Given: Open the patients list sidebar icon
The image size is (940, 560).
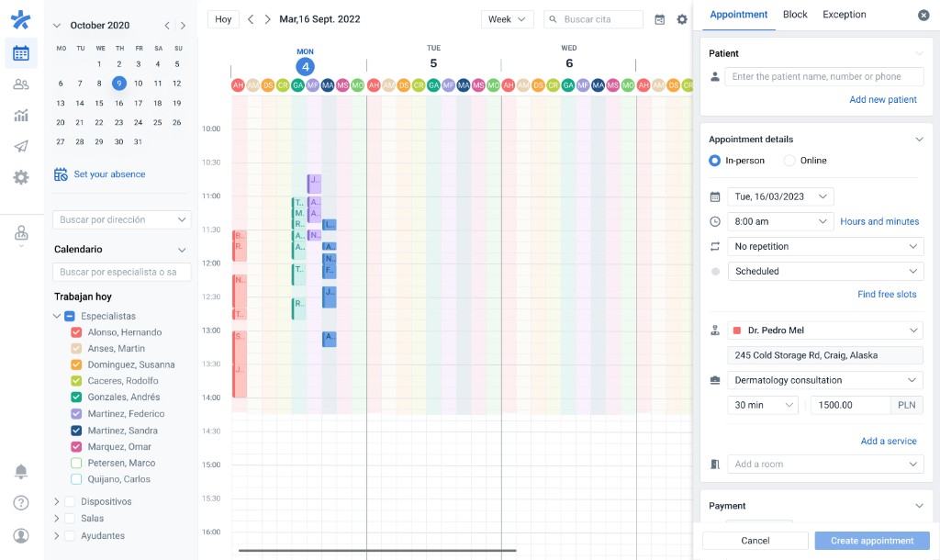Looking at the screenshot, I should tap(21, 84).
